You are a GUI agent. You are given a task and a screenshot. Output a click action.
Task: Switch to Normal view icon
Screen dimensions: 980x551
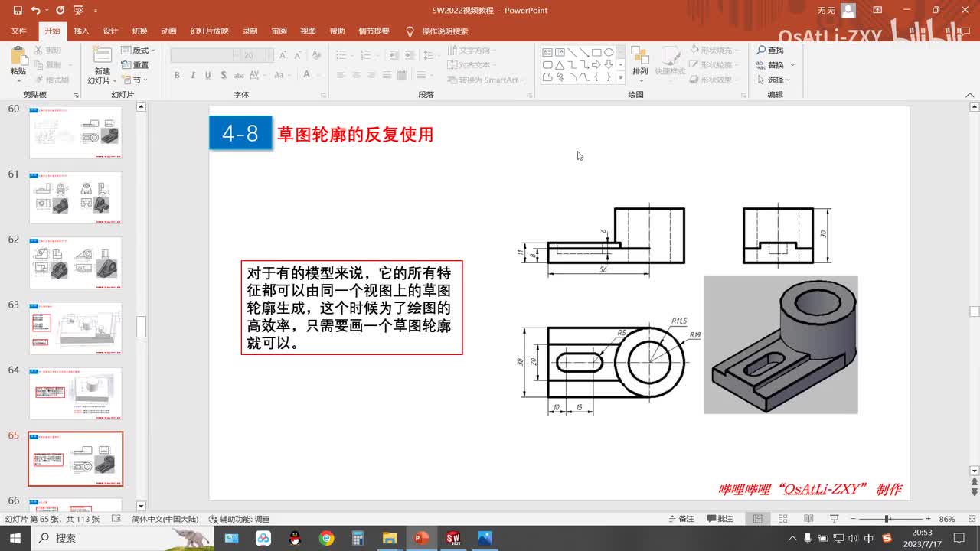758,519
